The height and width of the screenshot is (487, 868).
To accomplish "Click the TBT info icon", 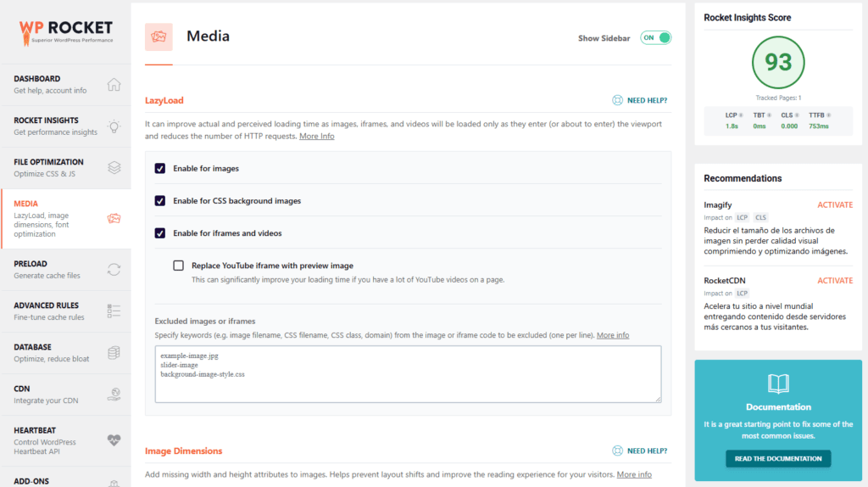I will (x=769, y=115).
